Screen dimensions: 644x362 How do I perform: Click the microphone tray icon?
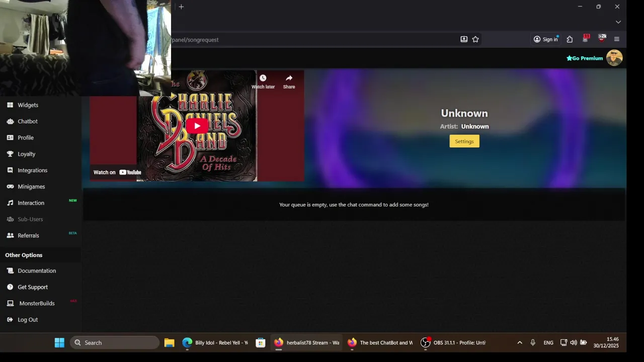(533, 342)
